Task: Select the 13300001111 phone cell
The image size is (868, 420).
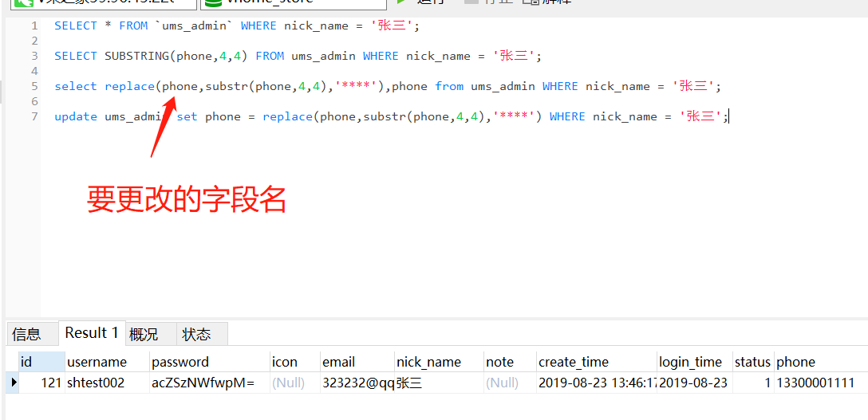Action: (x=821, y=383)
